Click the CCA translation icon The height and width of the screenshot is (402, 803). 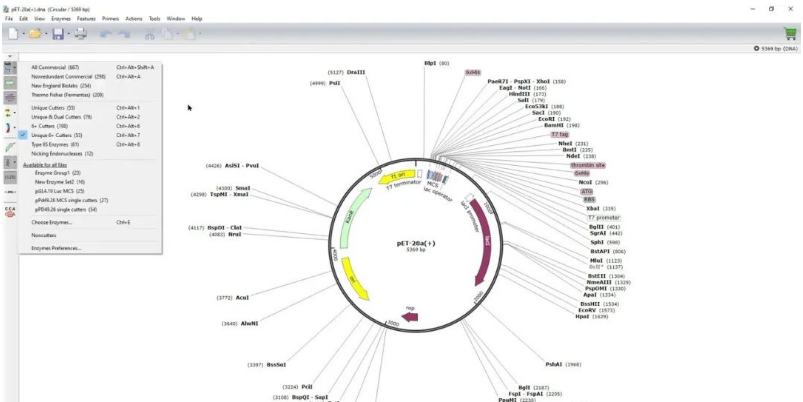click(x=10, y=211)
